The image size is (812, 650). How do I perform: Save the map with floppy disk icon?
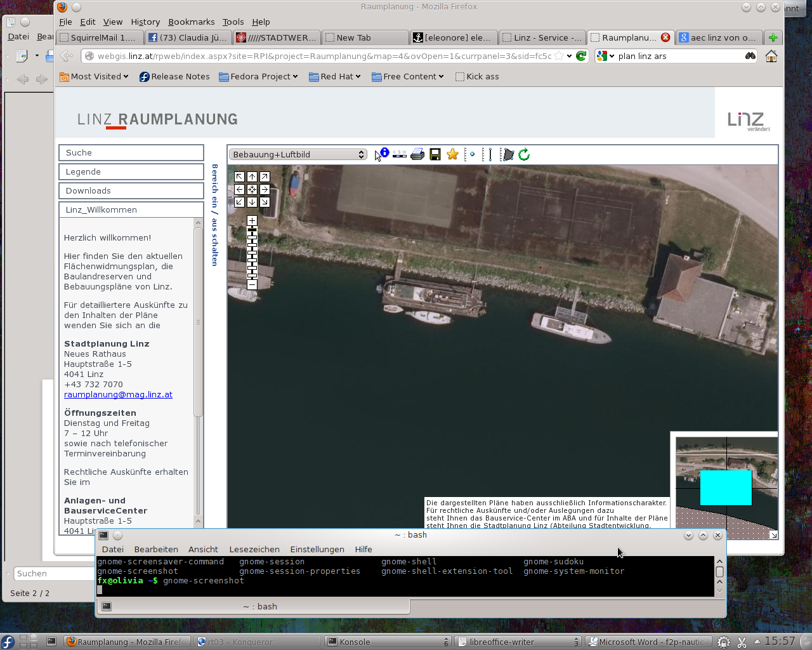coord(435,154)
